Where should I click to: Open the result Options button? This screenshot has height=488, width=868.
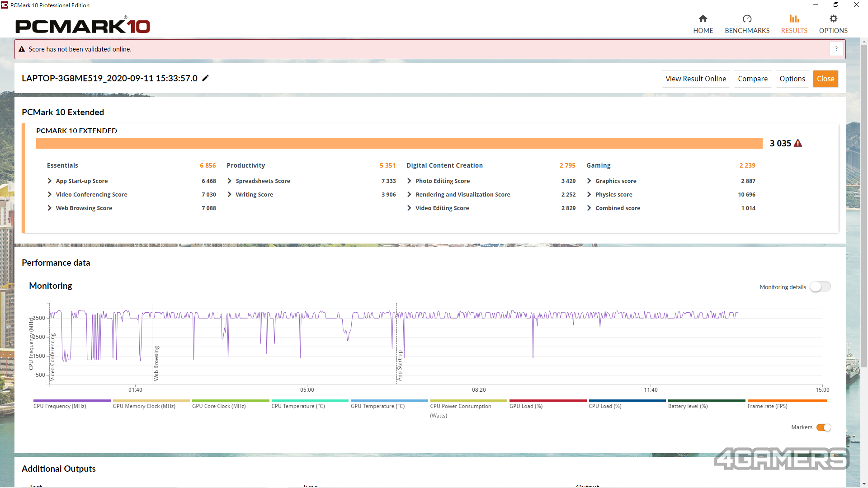point(792,79)
